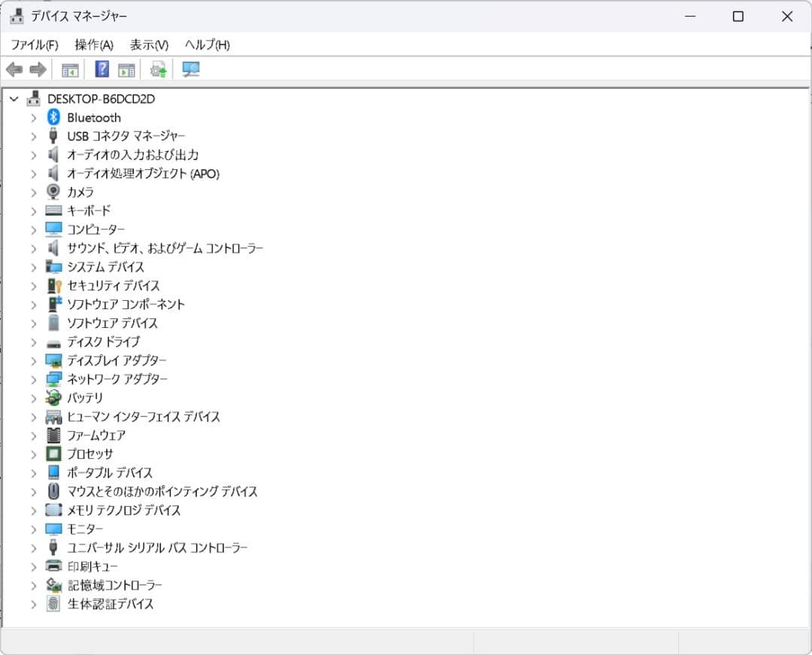Collapse the DESKTOP-B6DCD2D root node
812x655 pixels.
pyautogui.click(x=13, y=99)
